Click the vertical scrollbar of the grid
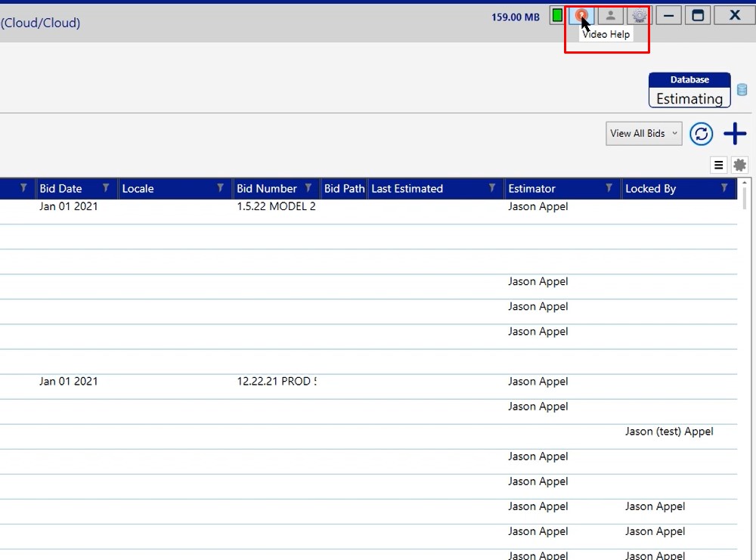This screenshot has height=560, width=756. [745, 340]
